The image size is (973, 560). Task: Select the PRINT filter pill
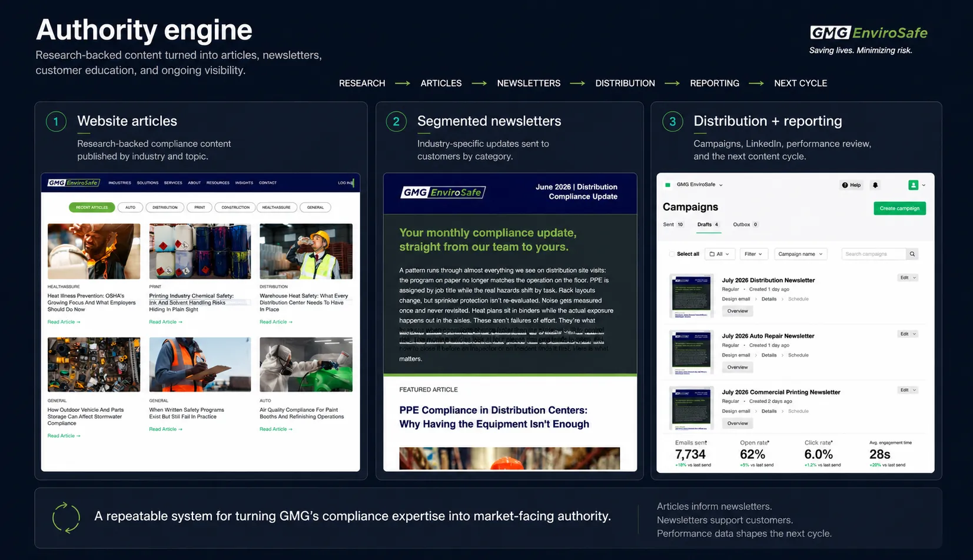point(200,207)
